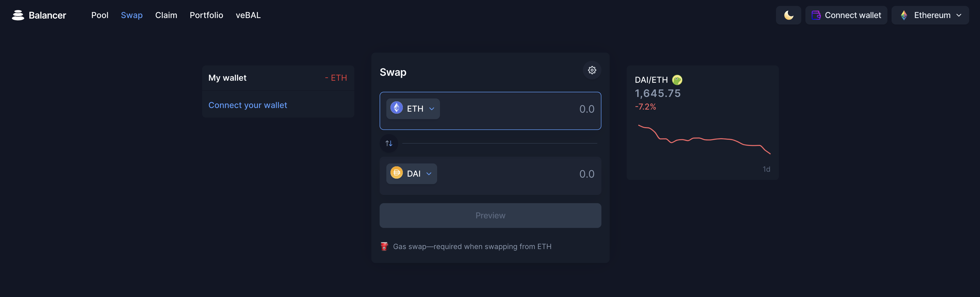Go to the Pool tab

point(100,15)
